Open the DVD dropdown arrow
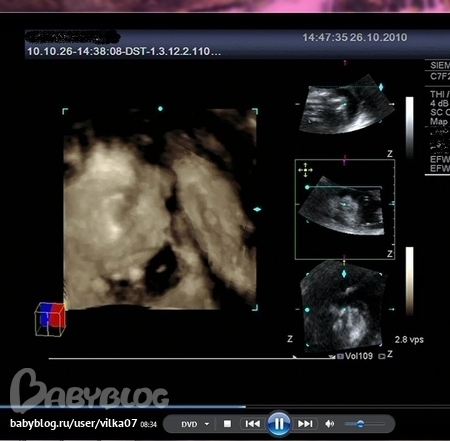Viewport: 450px width, 441px height. tap(207, 424)
